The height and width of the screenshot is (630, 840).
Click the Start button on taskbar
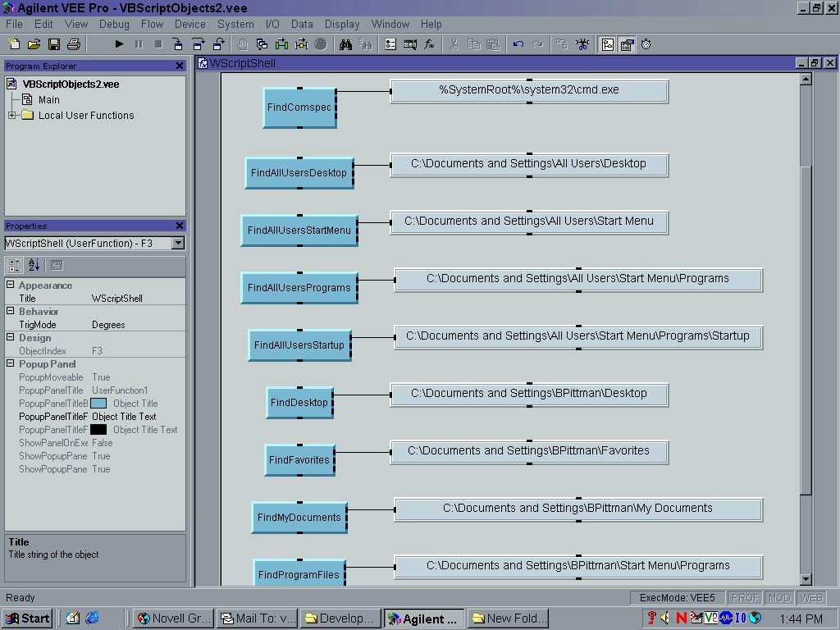click(x=27, y=619)
